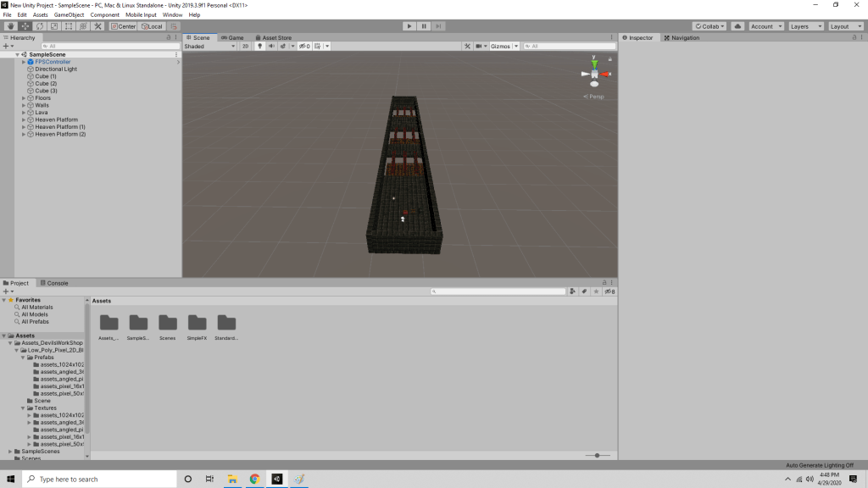Select the Rect Transform tool

[69, 26]
